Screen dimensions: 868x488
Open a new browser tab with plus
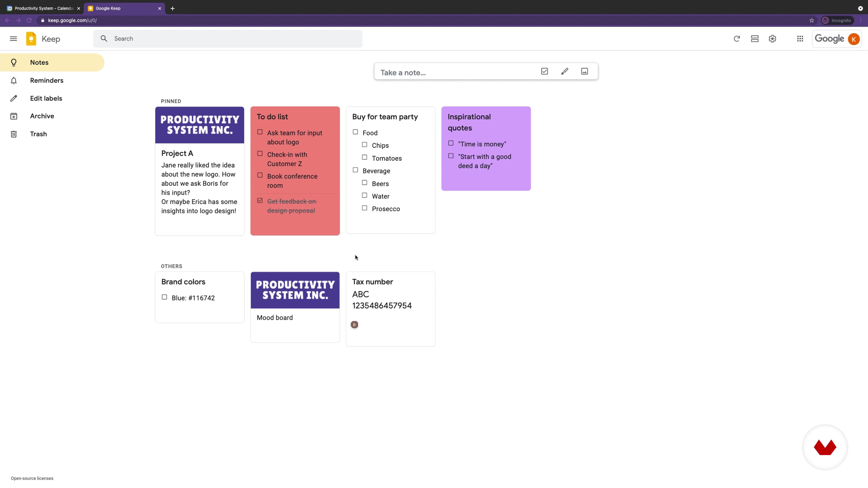click(x=172, y=8)
